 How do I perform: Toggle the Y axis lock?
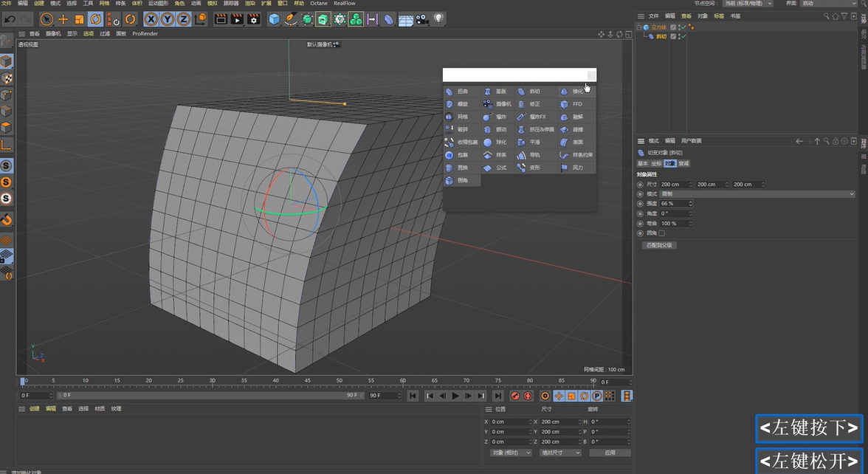(167, 19)
